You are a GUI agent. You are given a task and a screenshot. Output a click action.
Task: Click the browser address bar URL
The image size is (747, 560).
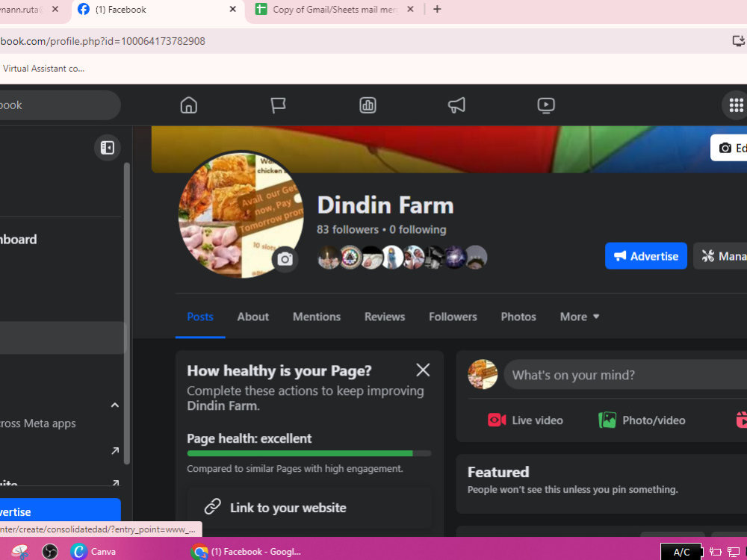tap(102, 41)
